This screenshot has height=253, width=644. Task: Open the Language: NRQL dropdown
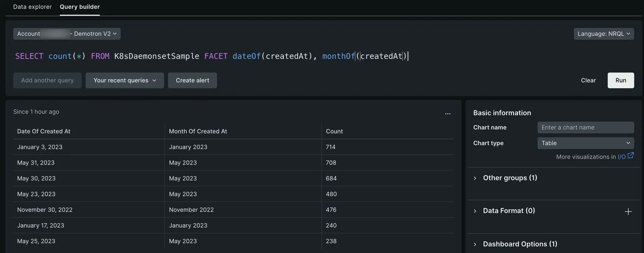[x=603, y=34]
